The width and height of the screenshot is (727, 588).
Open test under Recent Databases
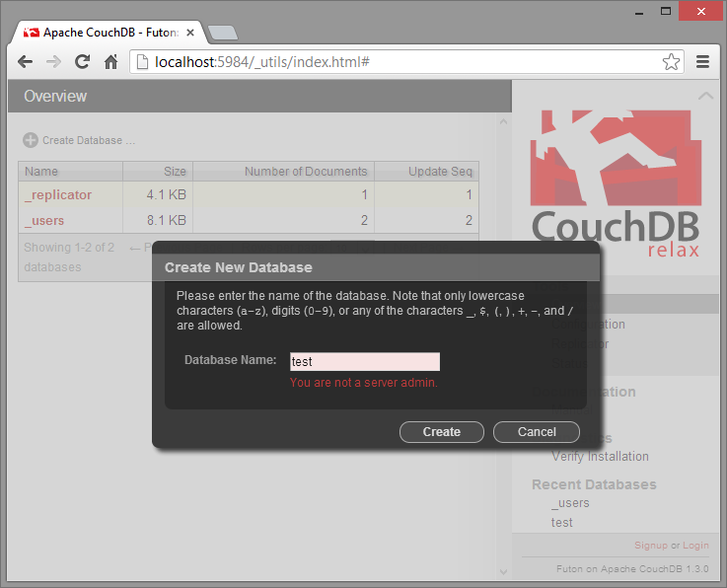562,523
